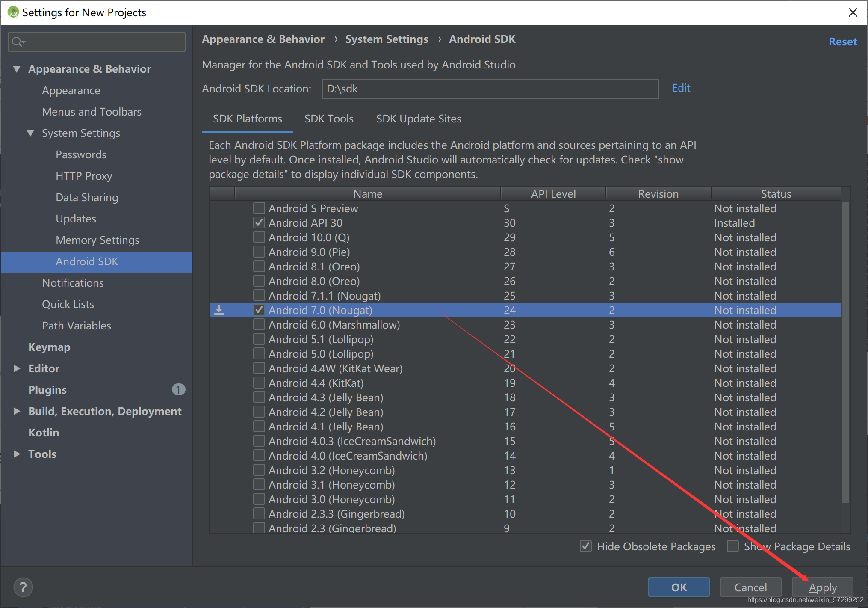868x608 pixels.
Task: Click the search magnifier icon in settings
Action: coord(18,42)
